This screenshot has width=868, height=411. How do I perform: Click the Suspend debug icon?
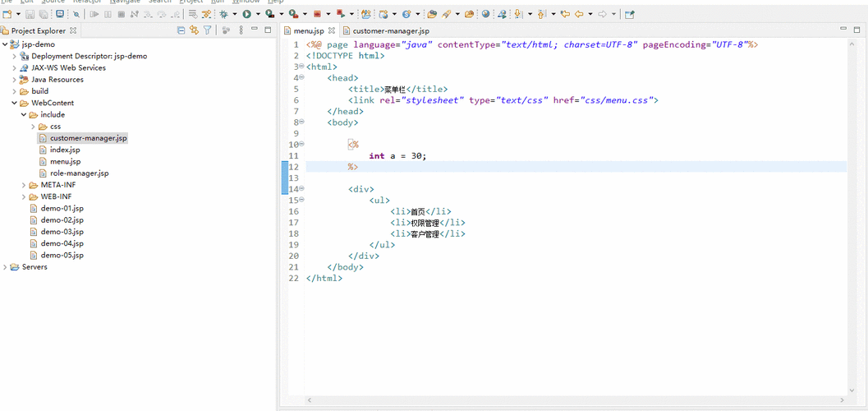click(x=108, y=14)
